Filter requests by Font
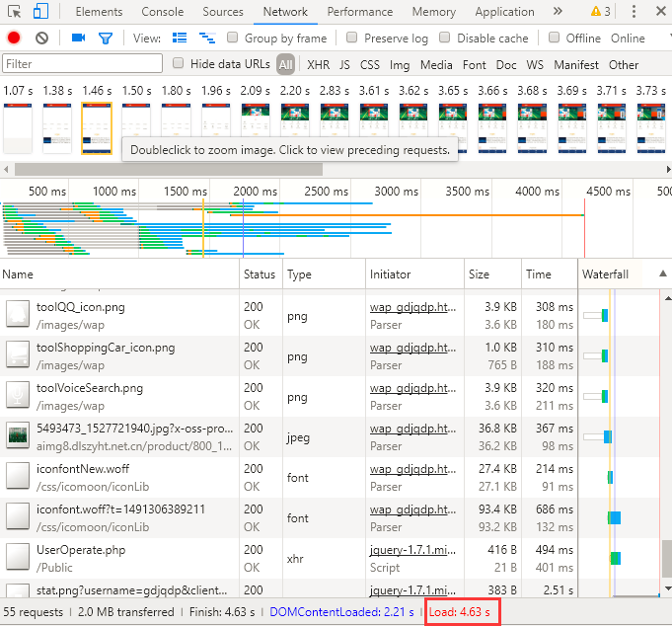This screenshot has height=626, width=672. click(474, 65)
